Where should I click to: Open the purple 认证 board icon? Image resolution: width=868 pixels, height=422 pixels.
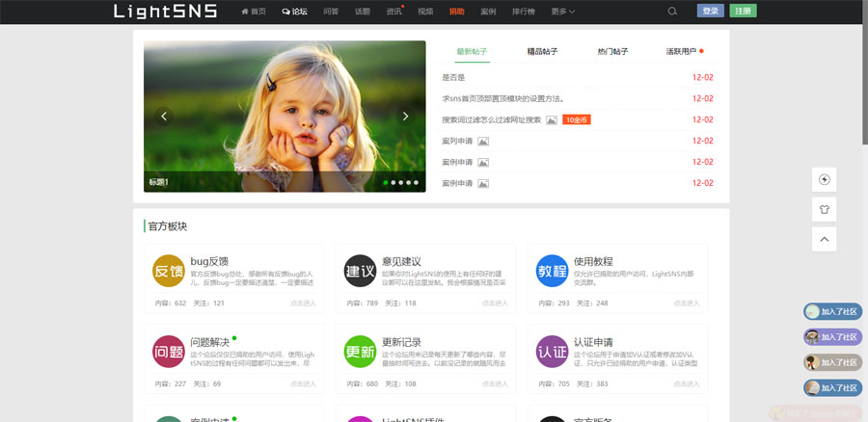click(x=552, y=352)
